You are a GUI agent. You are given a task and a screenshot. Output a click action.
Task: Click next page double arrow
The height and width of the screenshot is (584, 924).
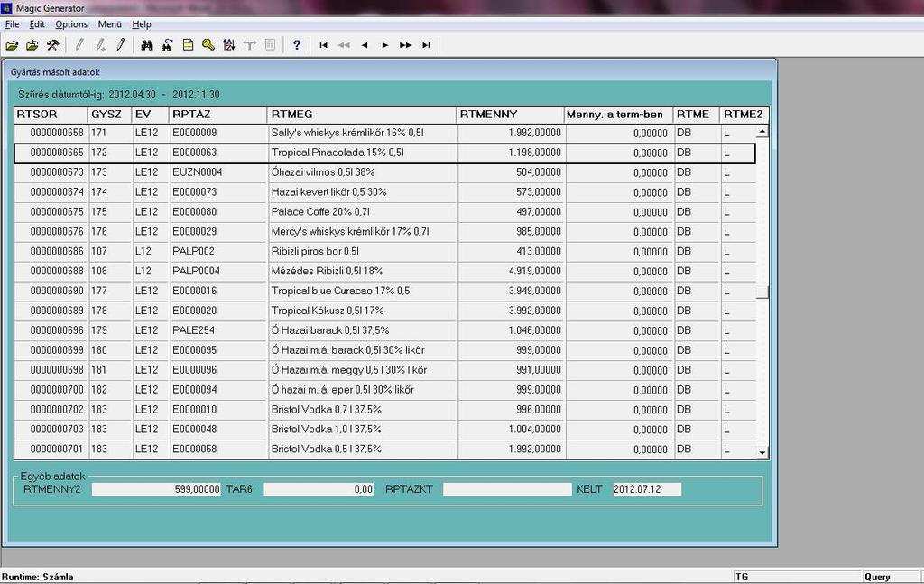[x=405, y=45]
